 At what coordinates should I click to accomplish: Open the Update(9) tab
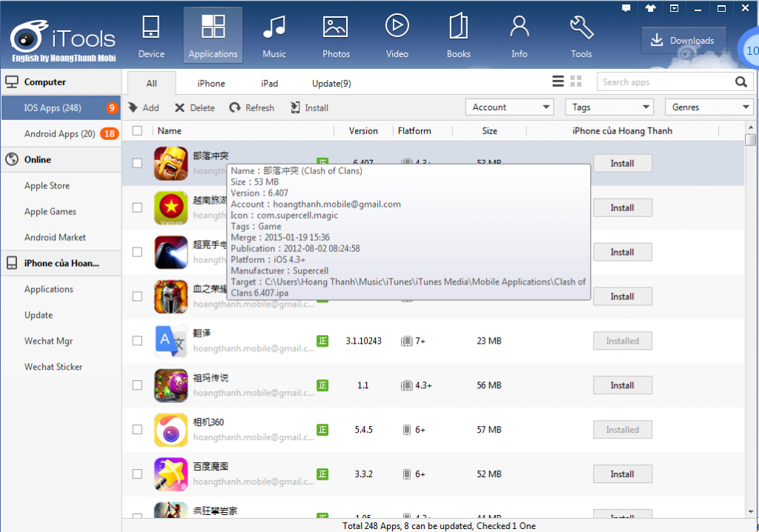(x=331, y=83)
